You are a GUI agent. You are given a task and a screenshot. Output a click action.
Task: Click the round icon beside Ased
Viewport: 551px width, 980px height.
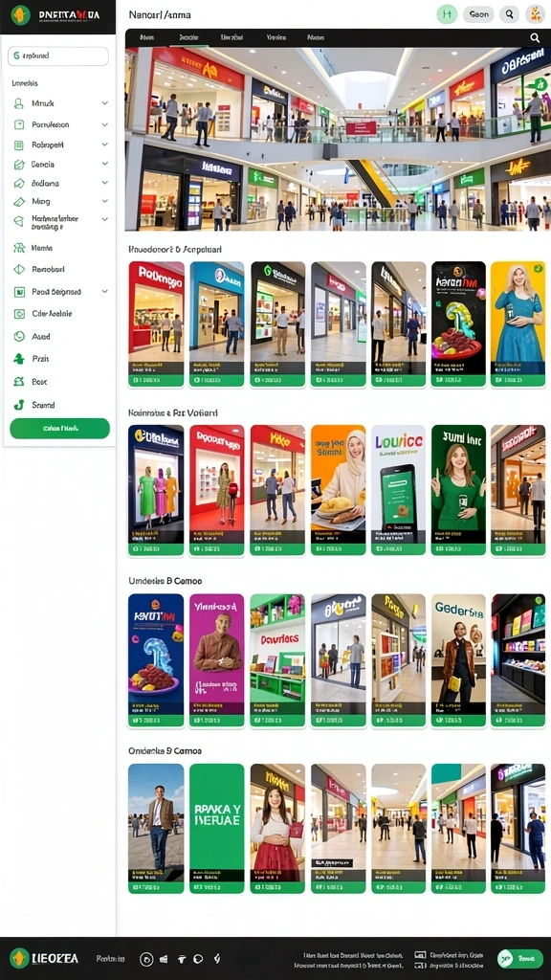[19, 336]
